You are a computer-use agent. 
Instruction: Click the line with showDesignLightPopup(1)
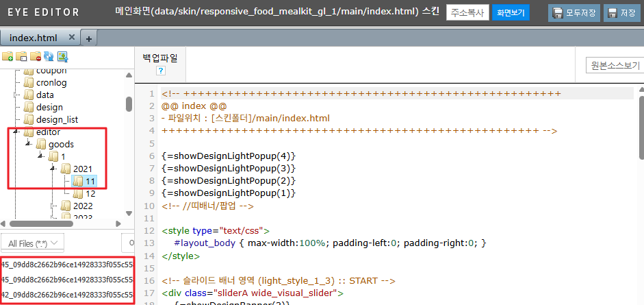[x=229, y=193]
